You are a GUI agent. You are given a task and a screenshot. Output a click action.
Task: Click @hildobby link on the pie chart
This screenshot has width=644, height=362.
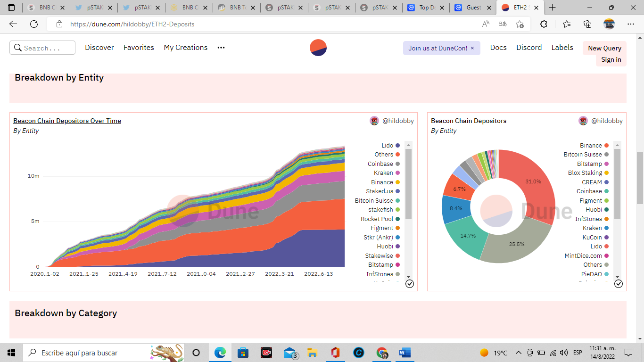(607, 121)
